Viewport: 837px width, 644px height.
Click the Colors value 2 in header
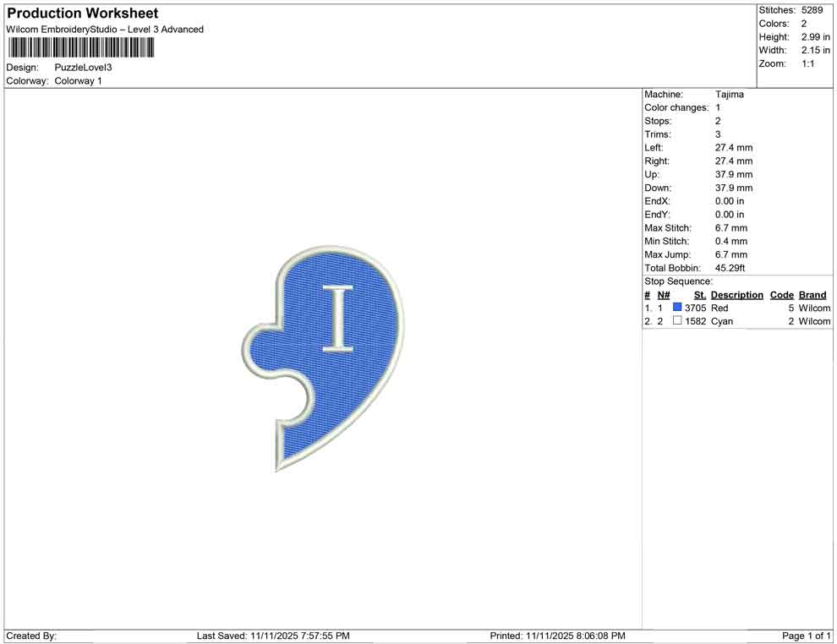pyautogui.click(x=804, y=24)
